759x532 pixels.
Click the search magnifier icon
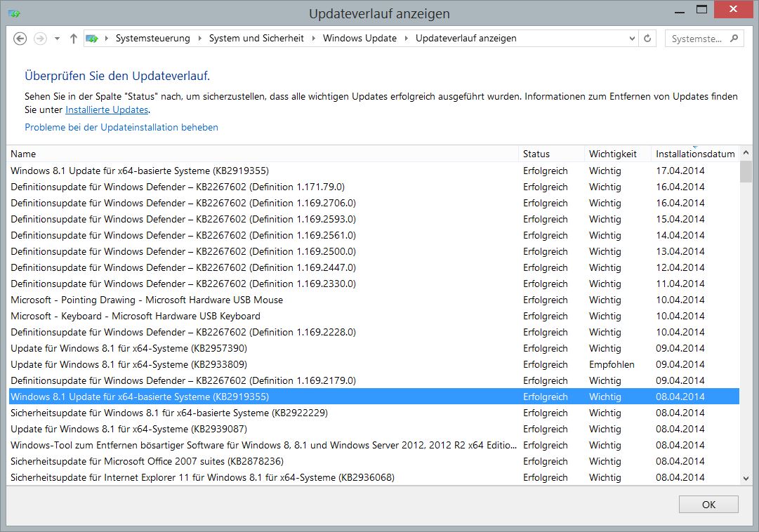[734, 38]
